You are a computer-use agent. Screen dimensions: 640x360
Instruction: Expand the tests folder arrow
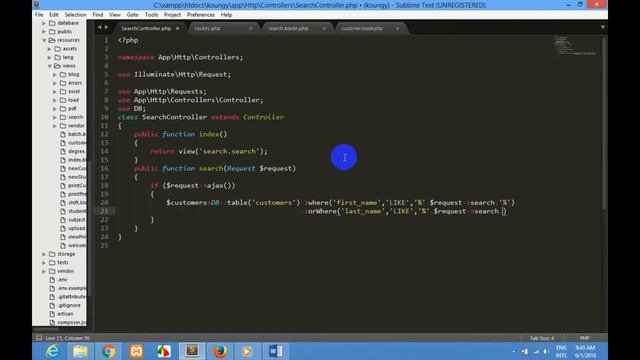pyautogui.click(x=44, y=262)
